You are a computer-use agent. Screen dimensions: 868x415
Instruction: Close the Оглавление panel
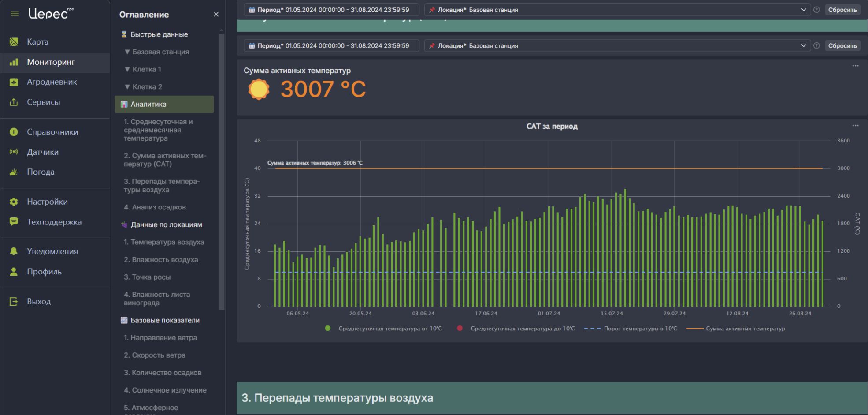(x=216, y=15)
